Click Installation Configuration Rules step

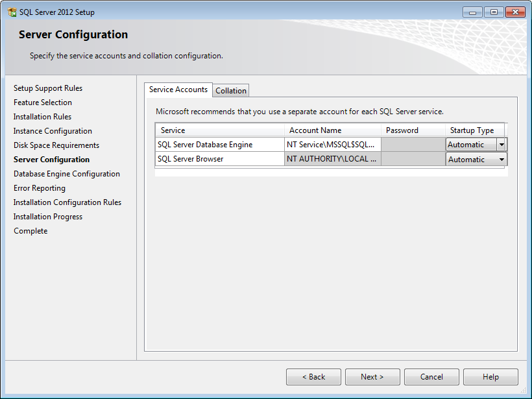67,202
